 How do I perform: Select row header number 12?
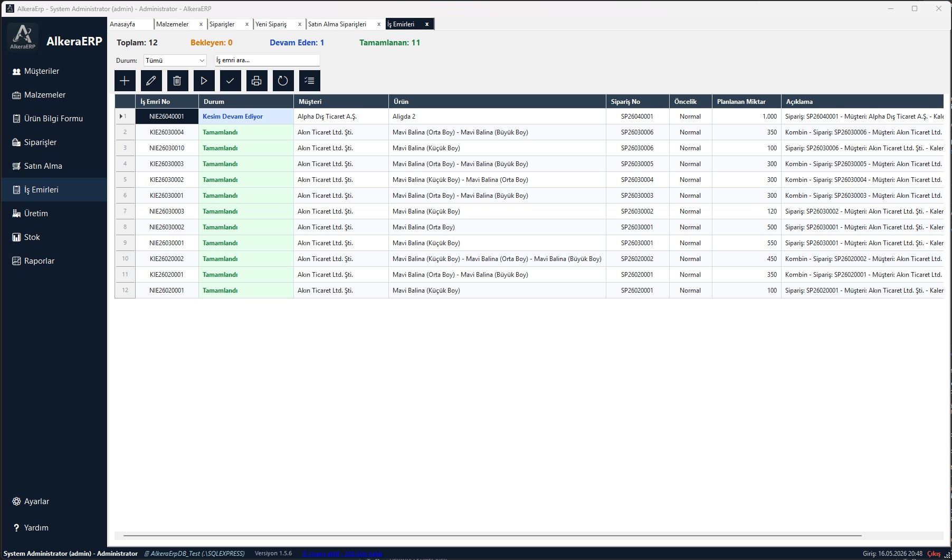pos(125,291)
